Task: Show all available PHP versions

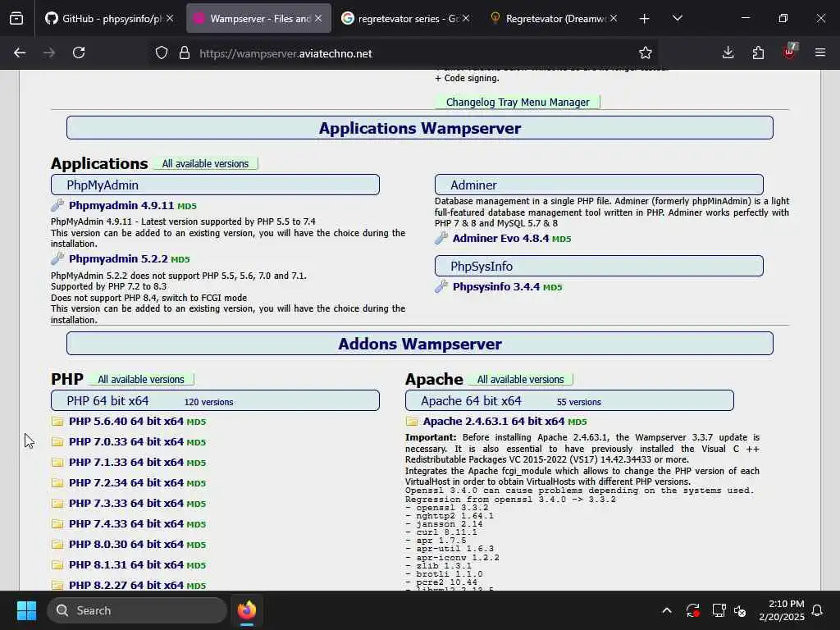Action: coord(141,380)
